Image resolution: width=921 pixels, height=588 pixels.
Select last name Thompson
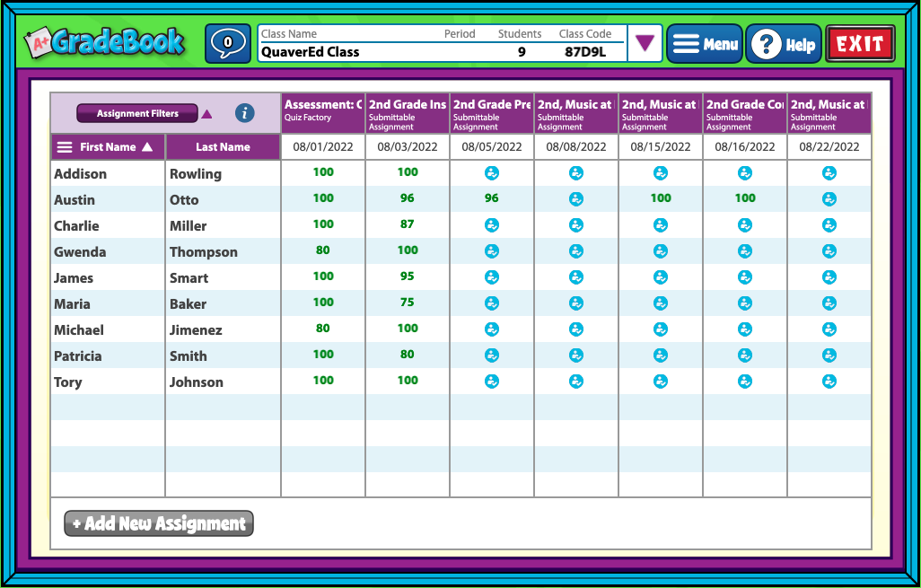(204, 252)
